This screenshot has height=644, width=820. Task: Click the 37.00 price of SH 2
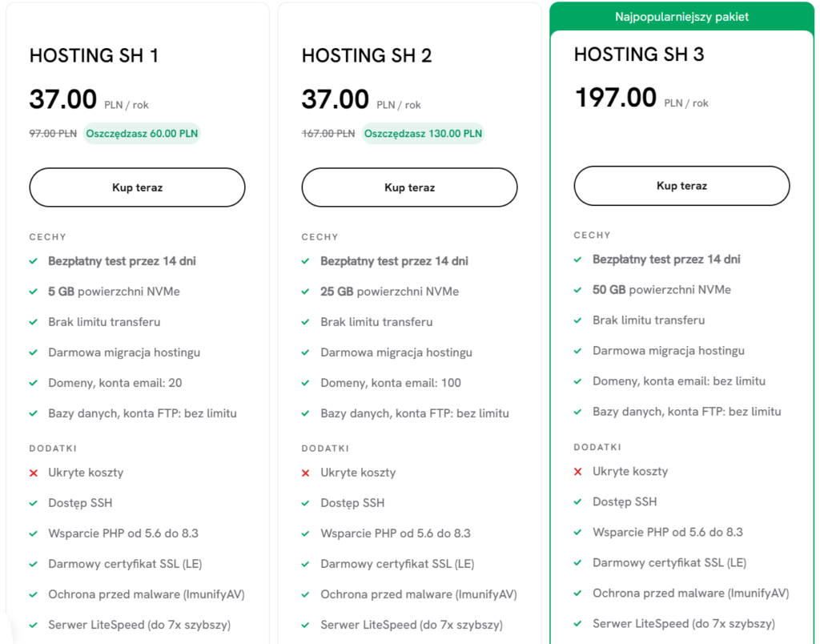point(336,99)
